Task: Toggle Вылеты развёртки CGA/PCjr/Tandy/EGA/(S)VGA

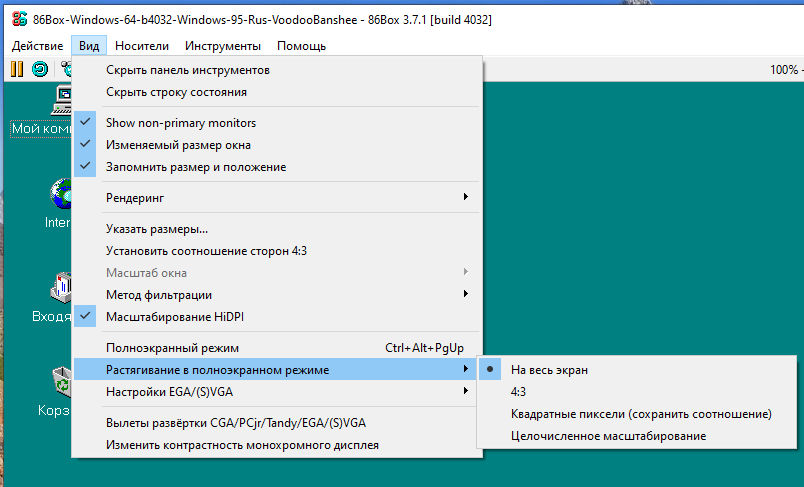Action: 276,423
